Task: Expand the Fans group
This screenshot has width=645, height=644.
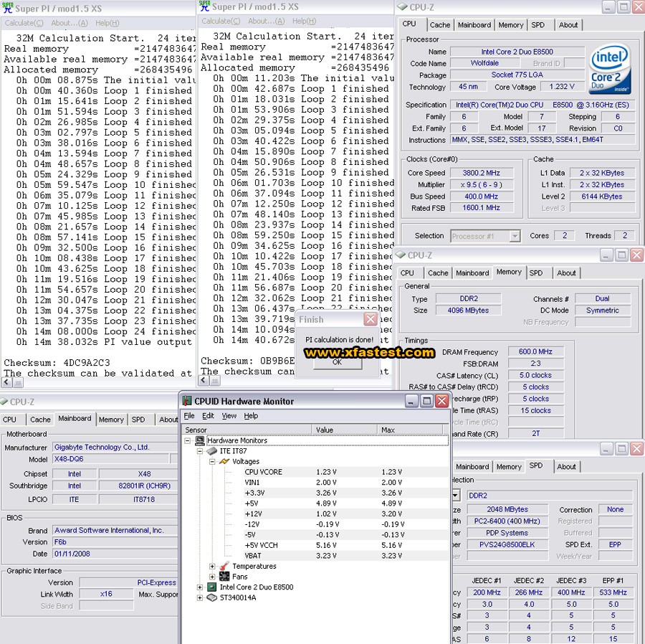Action: point(212,577)
